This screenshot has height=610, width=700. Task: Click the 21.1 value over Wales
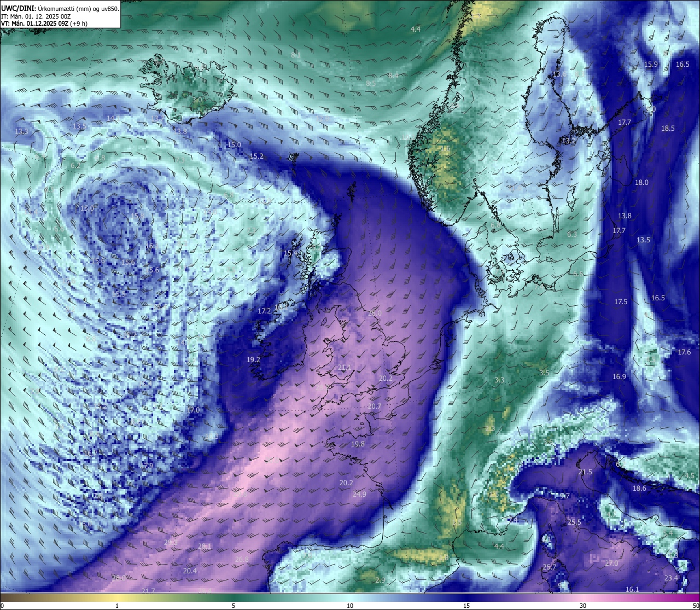[x=345, y=368]
